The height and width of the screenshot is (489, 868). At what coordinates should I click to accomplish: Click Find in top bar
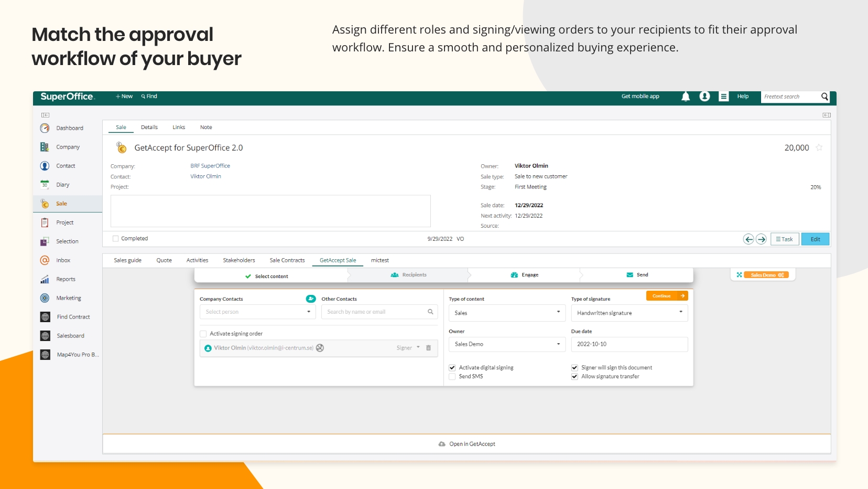click(x=149, y=97)
